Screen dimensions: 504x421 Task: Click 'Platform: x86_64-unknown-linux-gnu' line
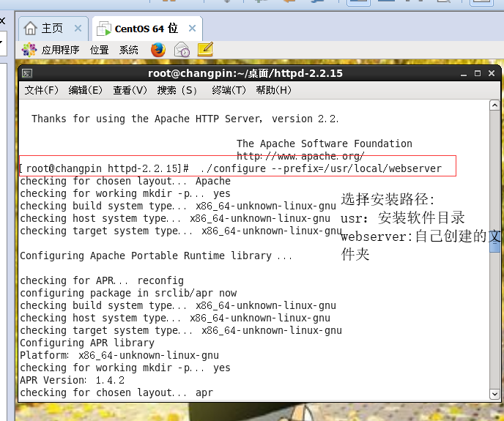coord(119,355)
